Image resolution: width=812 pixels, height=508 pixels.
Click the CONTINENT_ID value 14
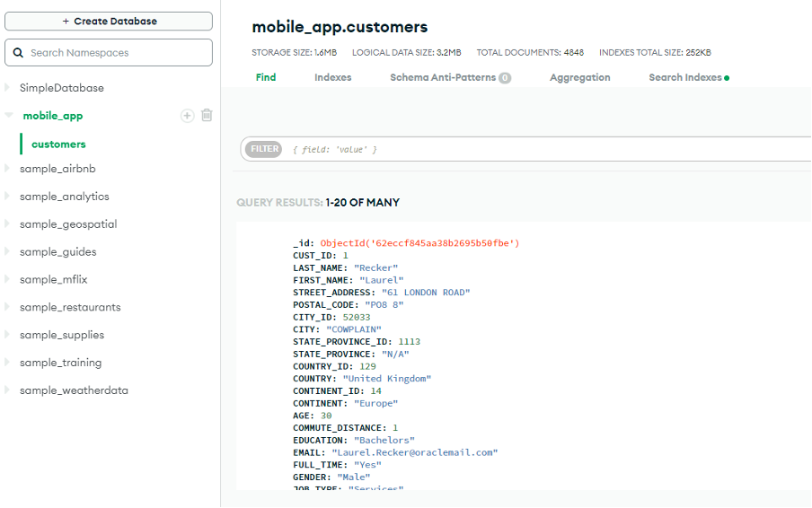pyautogui.click(x=376, y=391)
